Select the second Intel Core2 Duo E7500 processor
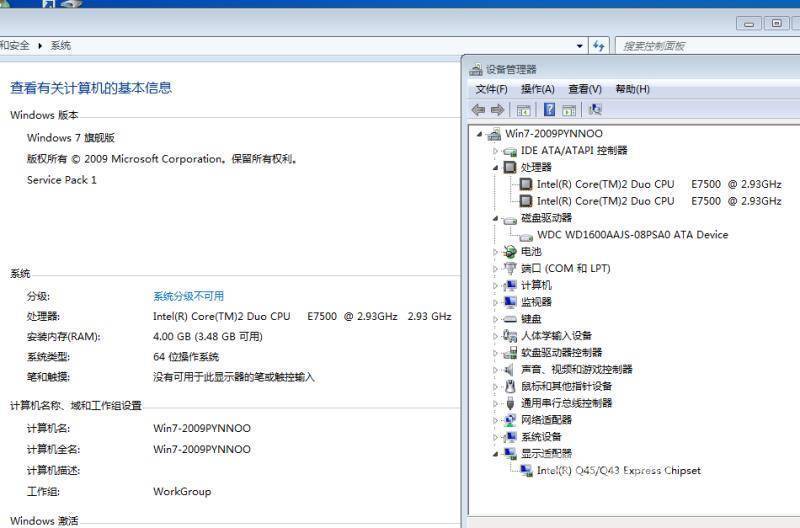The image size is (800, 528). (x=659, y=201)
